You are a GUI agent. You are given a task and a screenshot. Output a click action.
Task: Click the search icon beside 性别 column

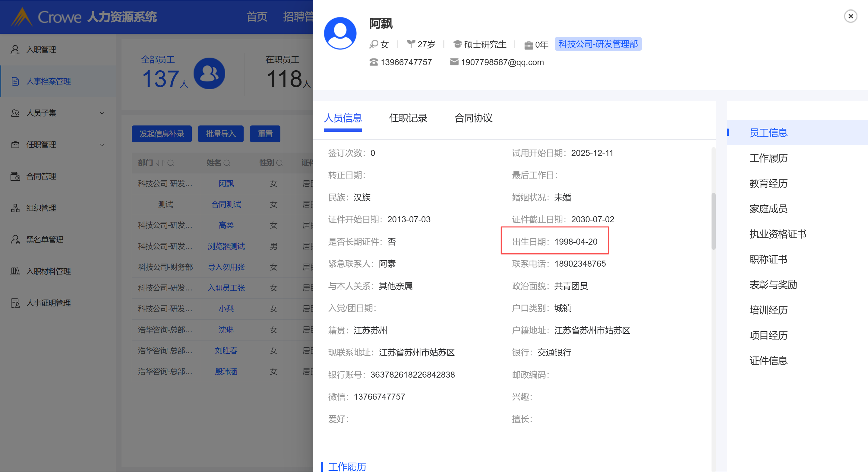point(280,163)
